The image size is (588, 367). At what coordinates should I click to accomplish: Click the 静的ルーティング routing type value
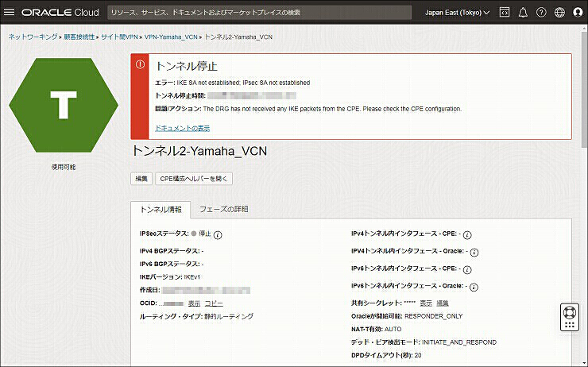click(x=229, y=316)
